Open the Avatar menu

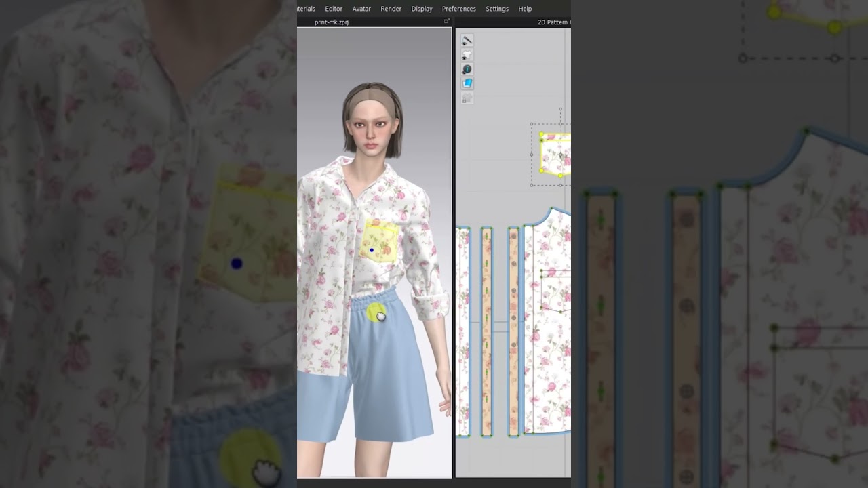click(x=361, y=9)
